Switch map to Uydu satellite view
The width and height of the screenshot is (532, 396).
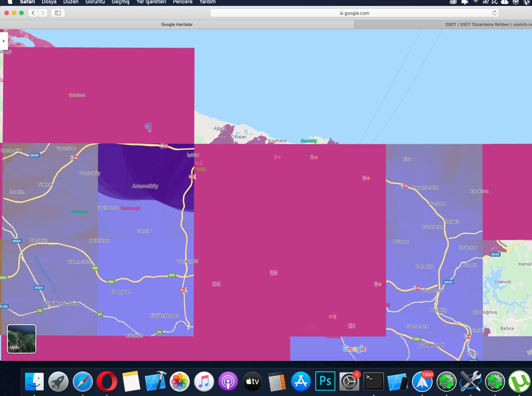(22, 339)
